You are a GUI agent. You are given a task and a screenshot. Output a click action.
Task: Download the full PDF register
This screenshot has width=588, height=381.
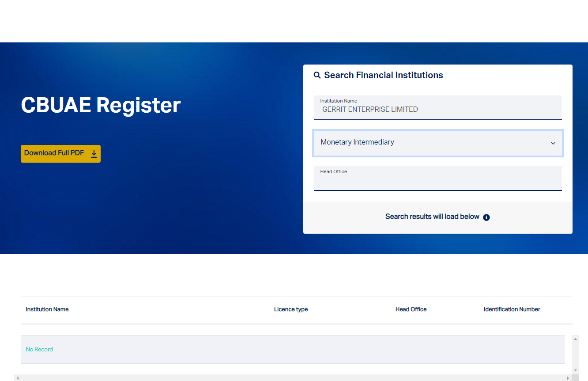click(x=60, y=153)
